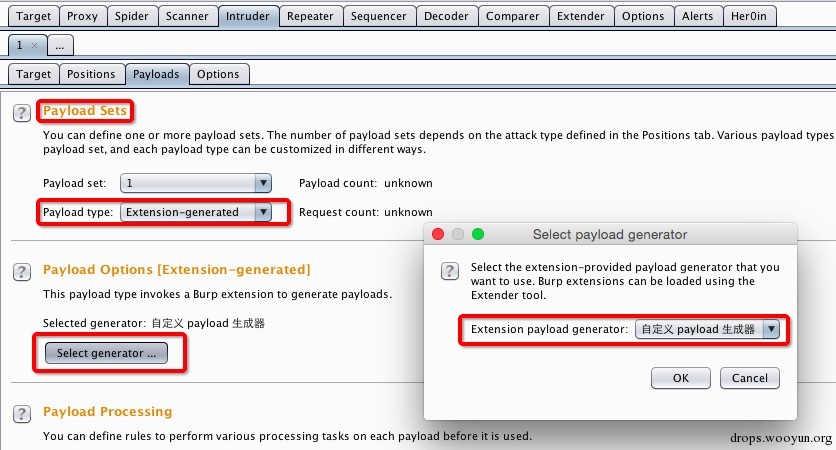Open help for Payload Sets section
Image resolution: width=836 pixels, height=450 pixels.
[21, 113]
